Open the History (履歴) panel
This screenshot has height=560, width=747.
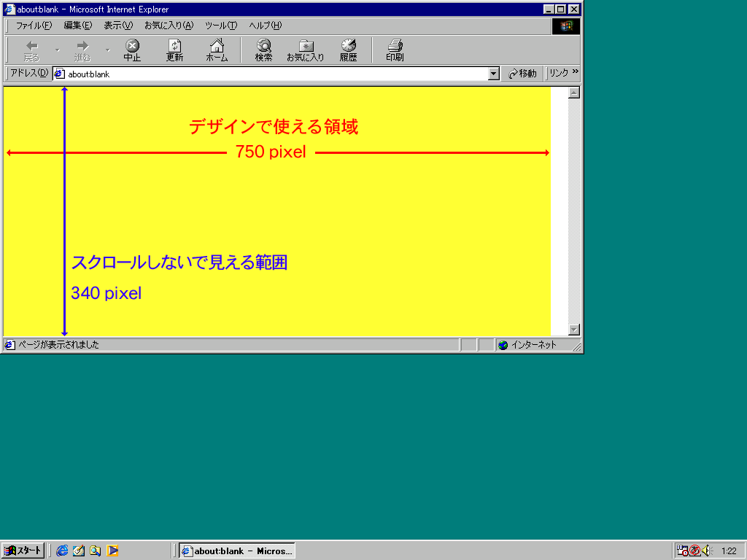click(348, 50)
